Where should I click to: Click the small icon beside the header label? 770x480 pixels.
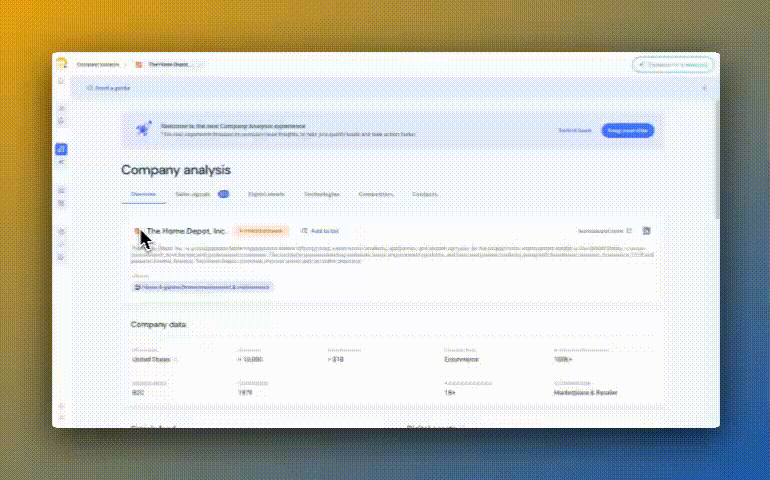(x=629, y=231)
